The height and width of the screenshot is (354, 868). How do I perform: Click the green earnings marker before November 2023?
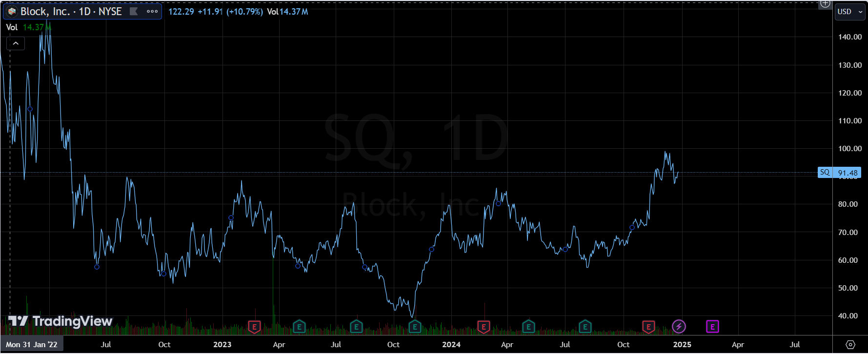tap(415, 327)
